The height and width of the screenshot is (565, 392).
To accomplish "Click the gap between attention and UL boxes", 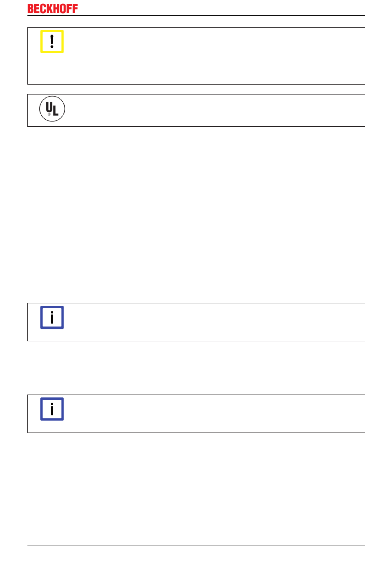I will coord(196,90).
